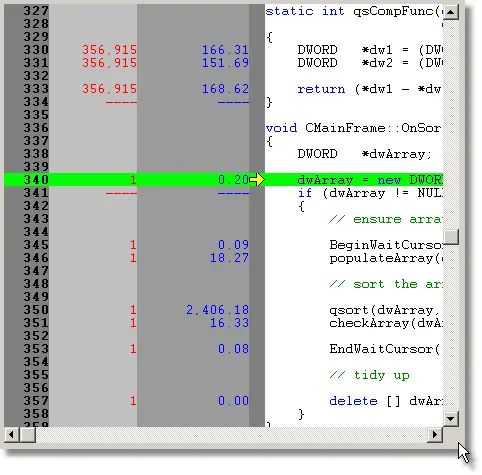This screenshot has width=482, height=475.
Task: Click the vertical scrollbar down arrow
Action: [451, 418]
